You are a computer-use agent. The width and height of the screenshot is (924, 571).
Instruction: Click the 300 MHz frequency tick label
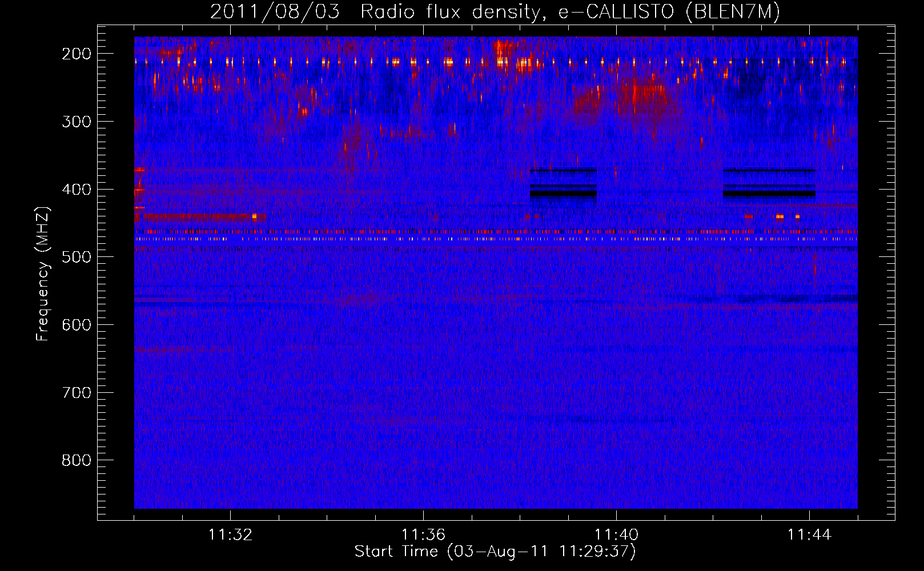76,122
